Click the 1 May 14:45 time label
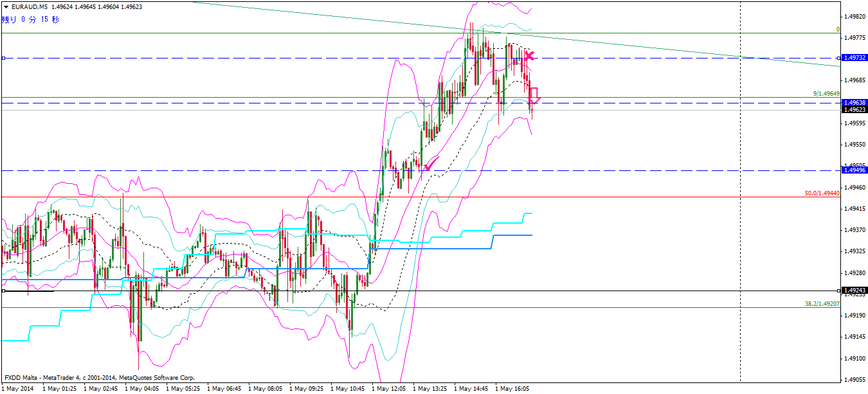868x394 pixels. (471, 389)
